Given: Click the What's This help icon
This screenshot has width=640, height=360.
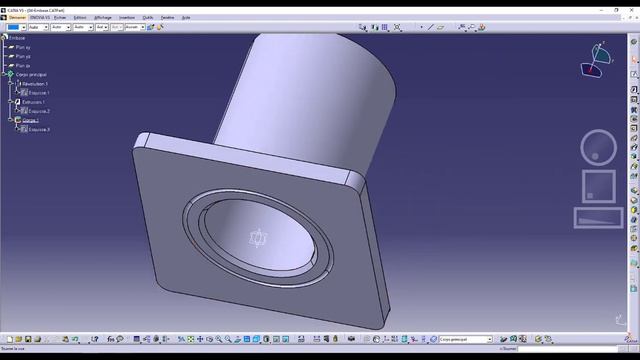Looking at the screenshot, I should click(95, 339).
